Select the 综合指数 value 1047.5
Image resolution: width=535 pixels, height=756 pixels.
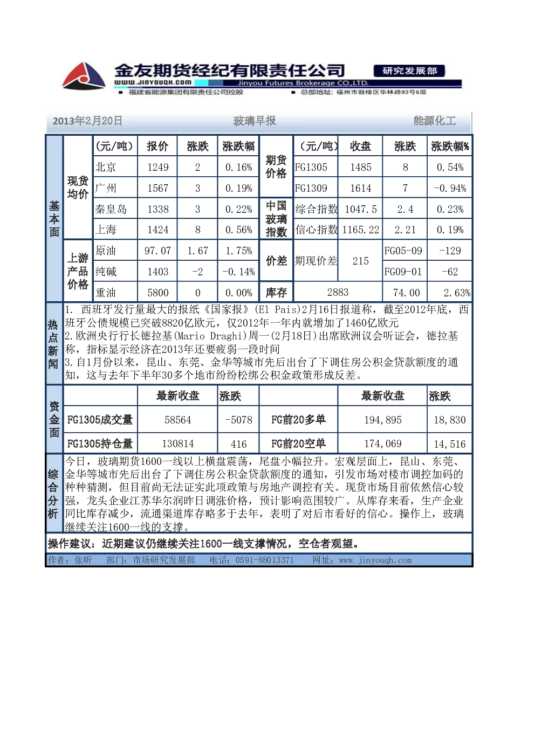(x=360, y=209)
